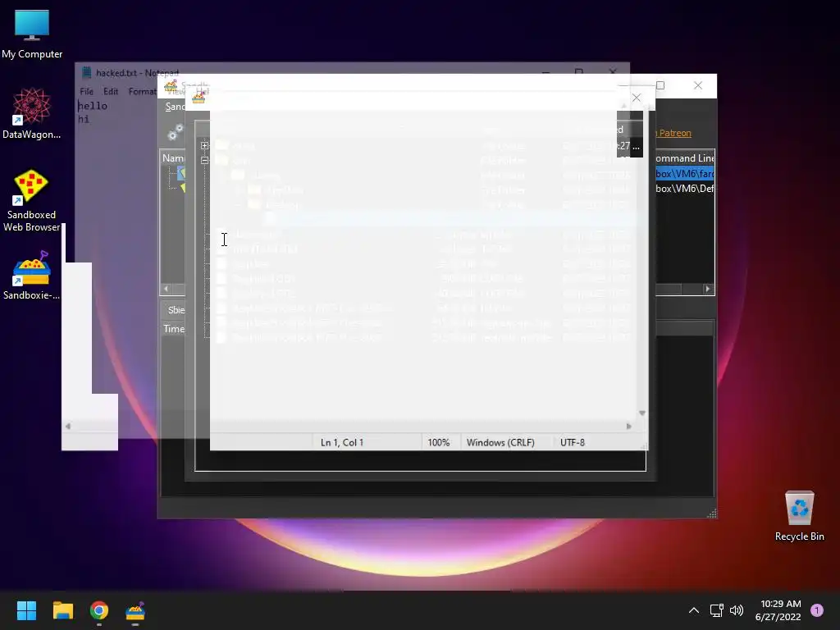Image resolution: width=840 pixels, height=630 pixels.
Task: Open network status in system tray
Action: click(717, 610)
